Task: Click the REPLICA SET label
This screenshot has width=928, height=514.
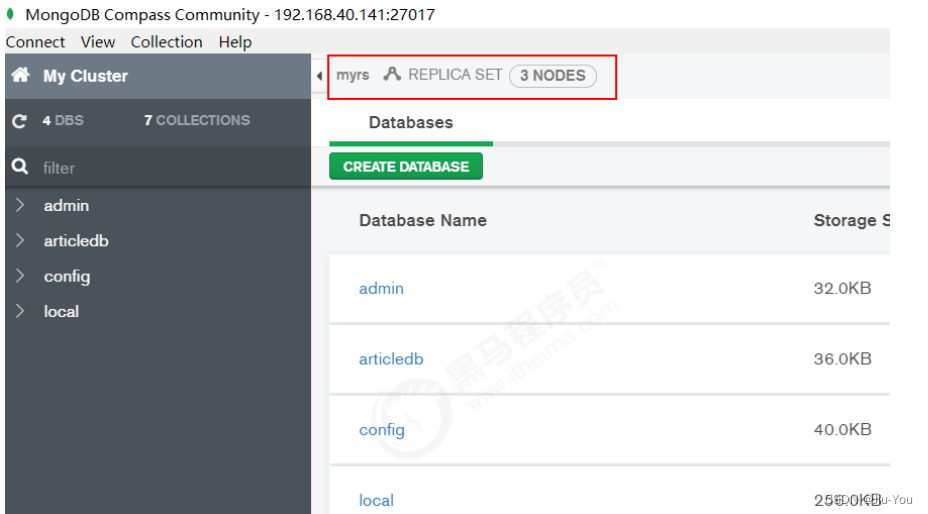Action: (455, 75)
